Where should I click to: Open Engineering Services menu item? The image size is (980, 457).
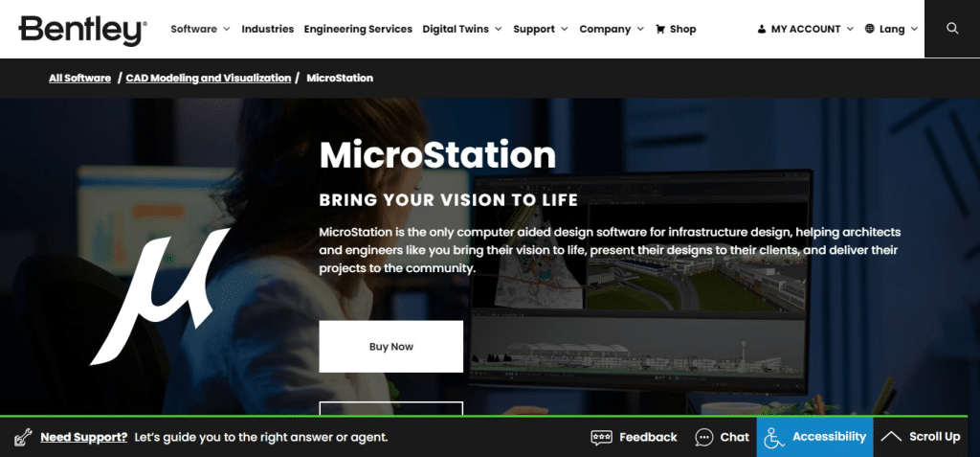tap(358, 29)
